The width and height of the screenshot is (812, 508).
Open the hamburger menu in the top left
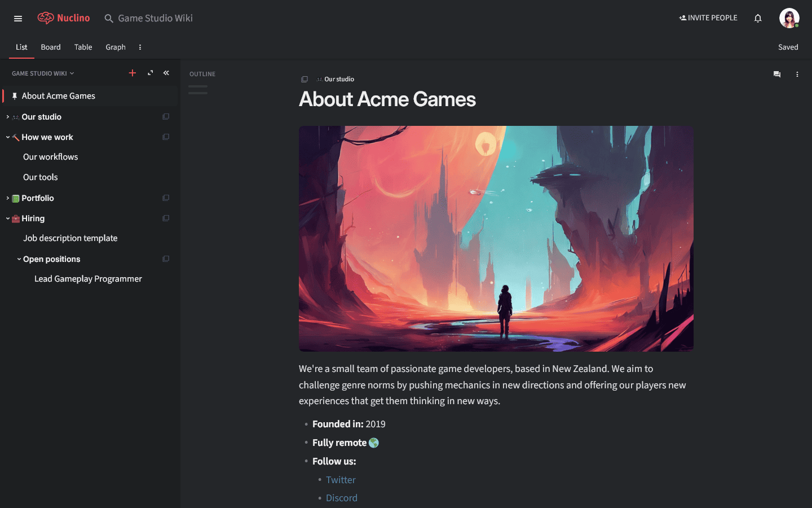[x=17, y=18]
